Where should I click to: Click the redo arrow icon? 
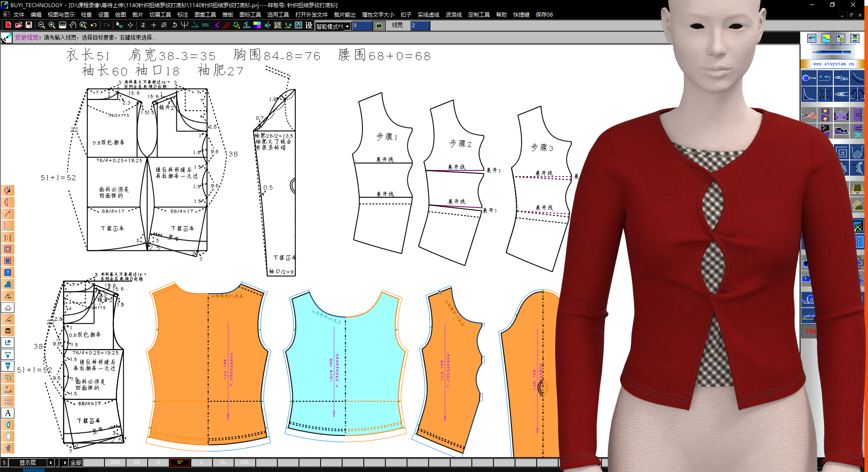107,25
